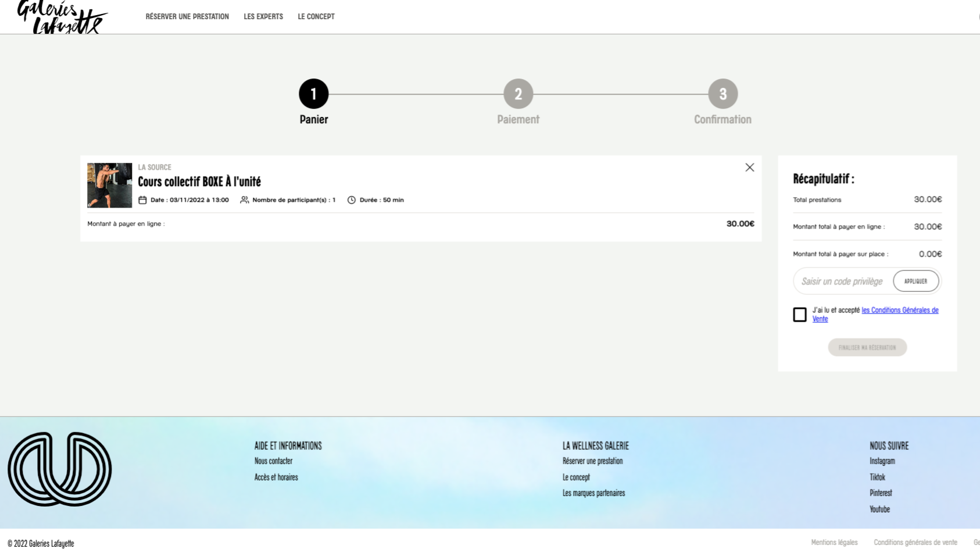Accept the Conditions Générales de Vente checkbox

coord(800,315)
